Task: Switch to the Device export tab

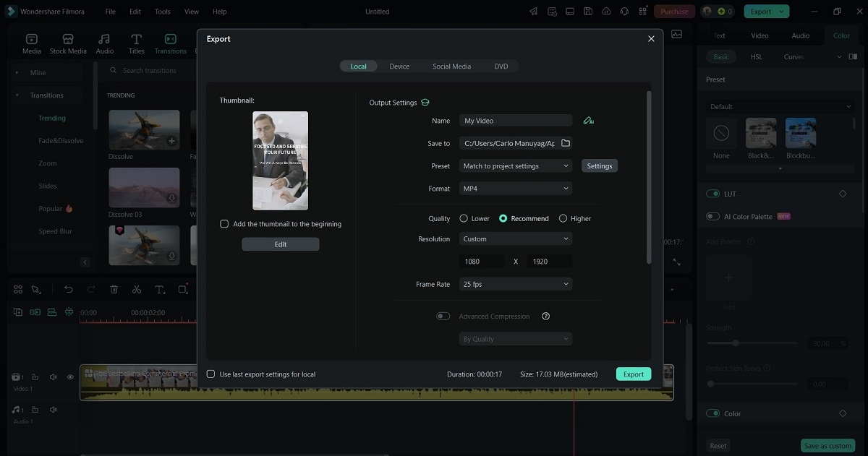Action: [x=399, y=66]
